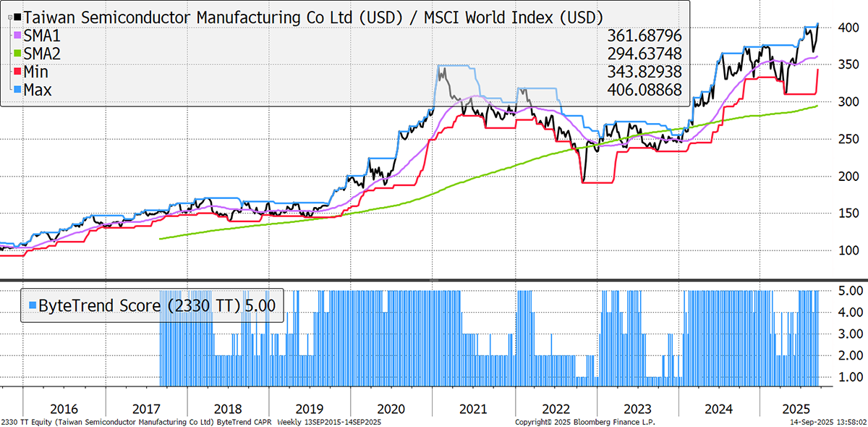Screen dimensions: 868x427
Task: Select the Min legend label
Action: pyautogui.click(x=38, y=72)
